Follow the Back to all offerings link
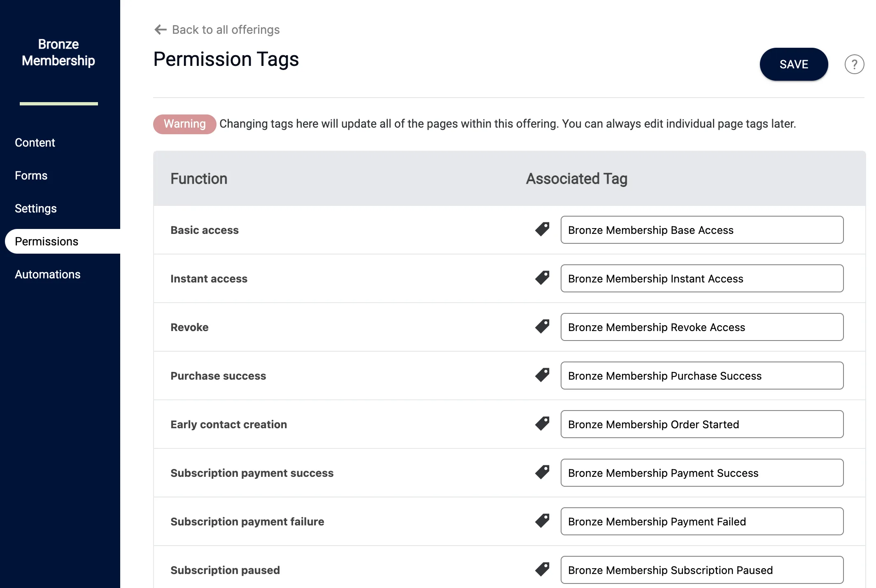The image size is (876, 588). 226,30
